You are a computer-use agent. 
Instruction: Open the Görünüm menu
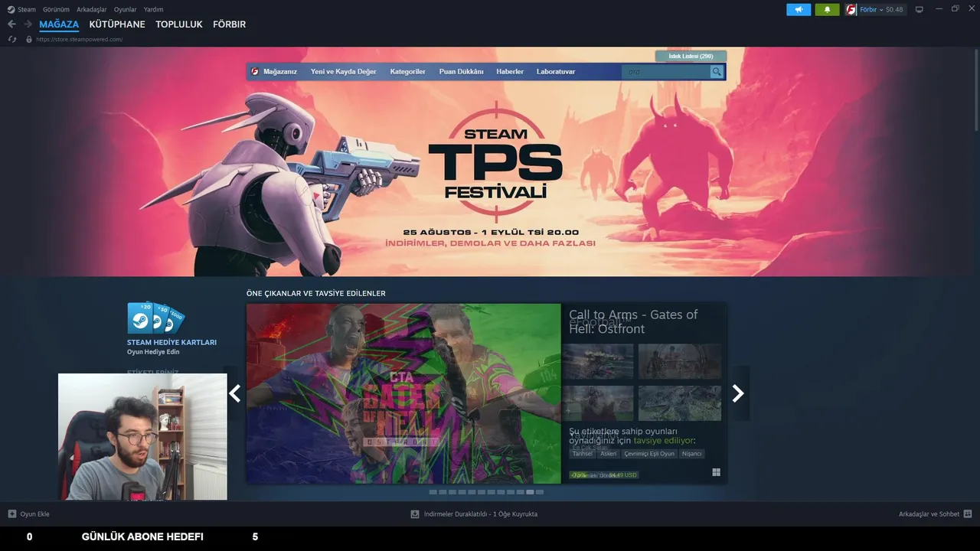(56, 10)
